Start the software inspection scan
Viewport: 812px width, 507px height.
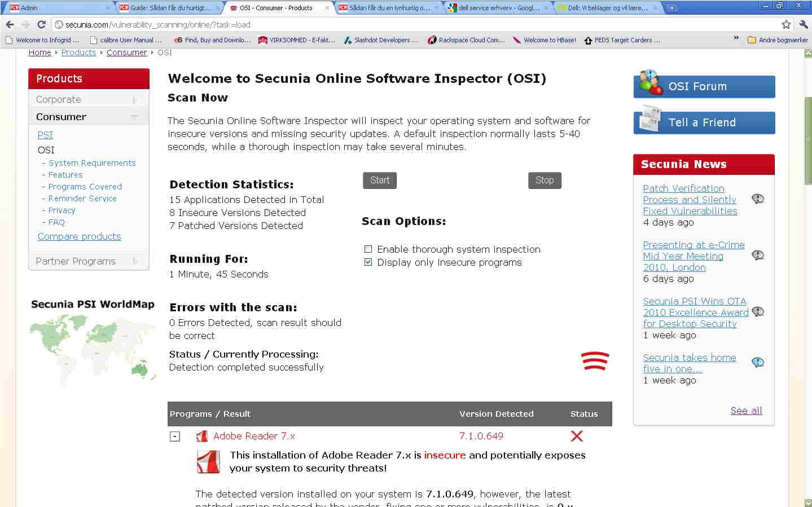[380, 180]
